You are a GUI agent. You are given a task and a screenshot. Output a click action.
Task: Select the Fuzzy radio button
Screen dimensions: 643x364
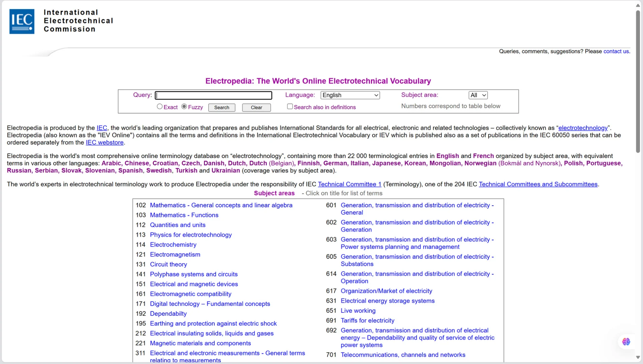[x=184, y=107]
